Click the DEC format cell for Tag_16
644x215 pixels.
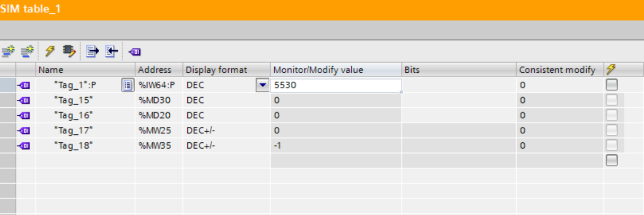pyautogui.click(x=226, y=115)
